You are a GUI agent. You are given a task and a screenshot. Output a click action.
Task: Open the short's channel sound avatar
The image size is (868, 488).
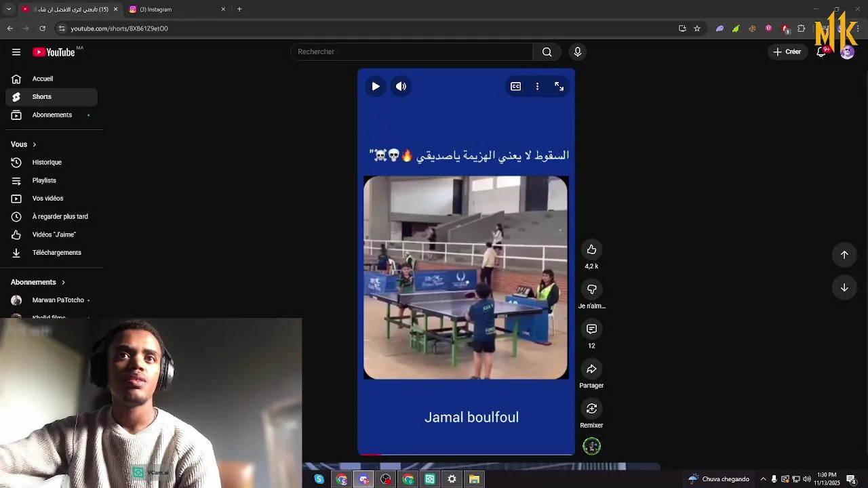coord(591,446)
